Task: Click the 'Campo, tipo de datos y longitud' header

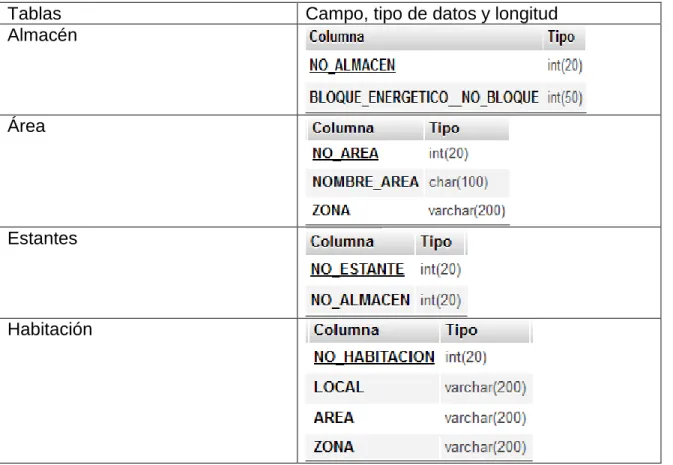Action: (x=431, y=14)
